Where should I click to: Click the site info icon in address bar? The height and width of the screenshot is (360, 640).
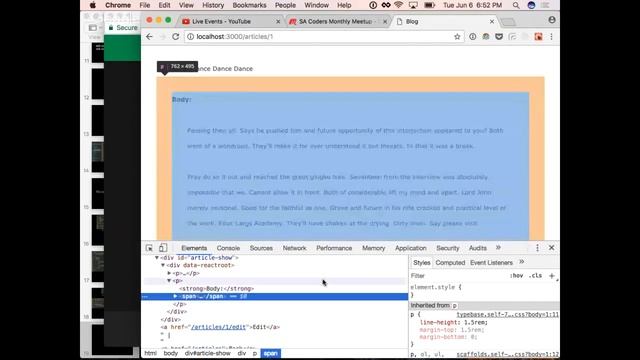coord(190,37)
